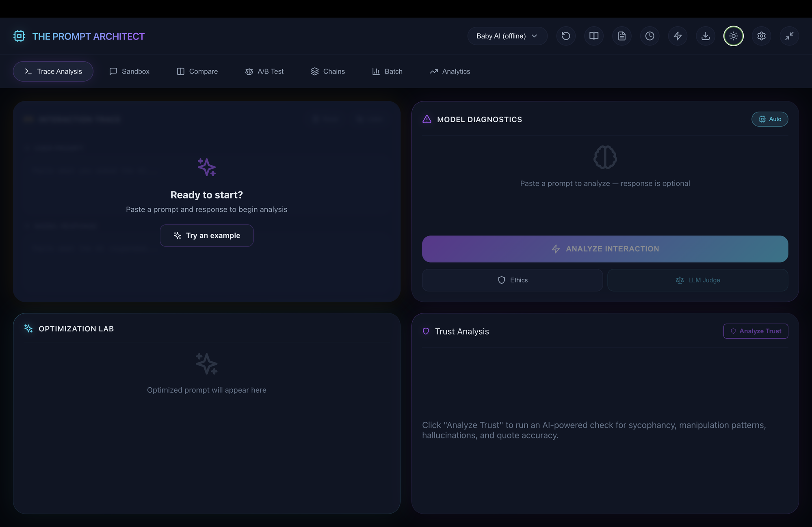Click the warning triangle icon beside Model Diagnostics
This screenshot has width=812, height=527.
click(427, 119)
